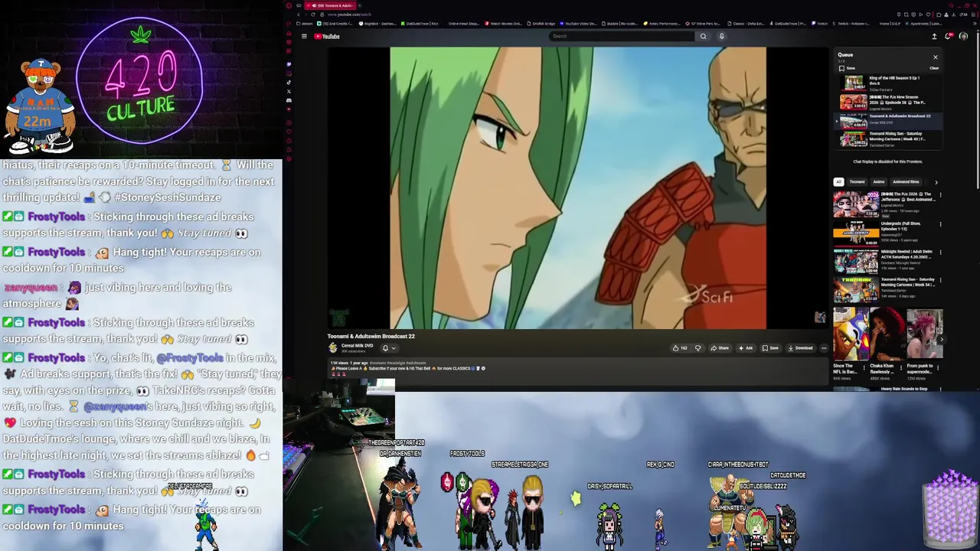Click the Toonami & Adultswim Broadcast 22 title
The image size is (980, 551).
coord(371,336)
